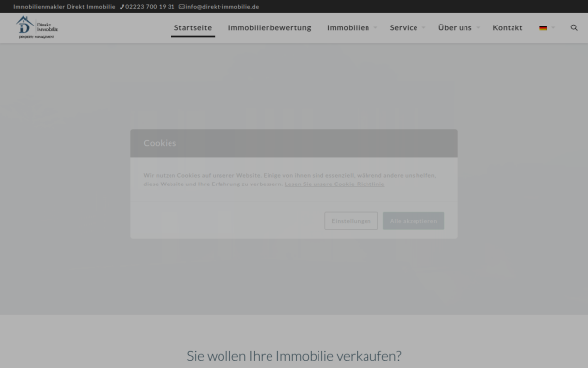The image size is (588, 368).
Task: Click the Sie wollen Ihre Immobilie verkaufen heading
Action: 294,356
